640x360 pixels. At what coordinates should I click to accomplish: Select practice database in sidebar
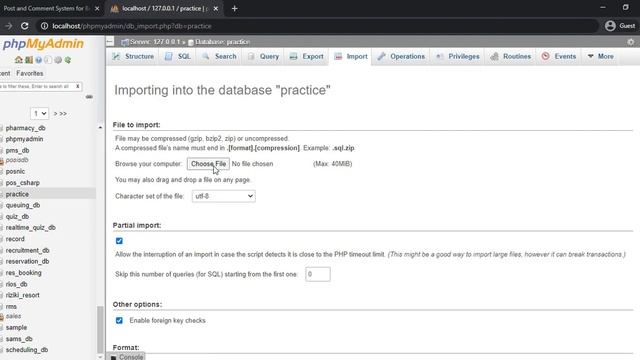point(17,194)
